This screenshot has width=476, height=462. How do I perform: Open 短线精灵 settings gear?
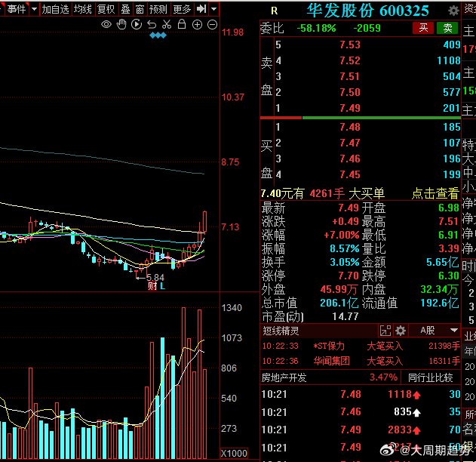click(401, 331)
